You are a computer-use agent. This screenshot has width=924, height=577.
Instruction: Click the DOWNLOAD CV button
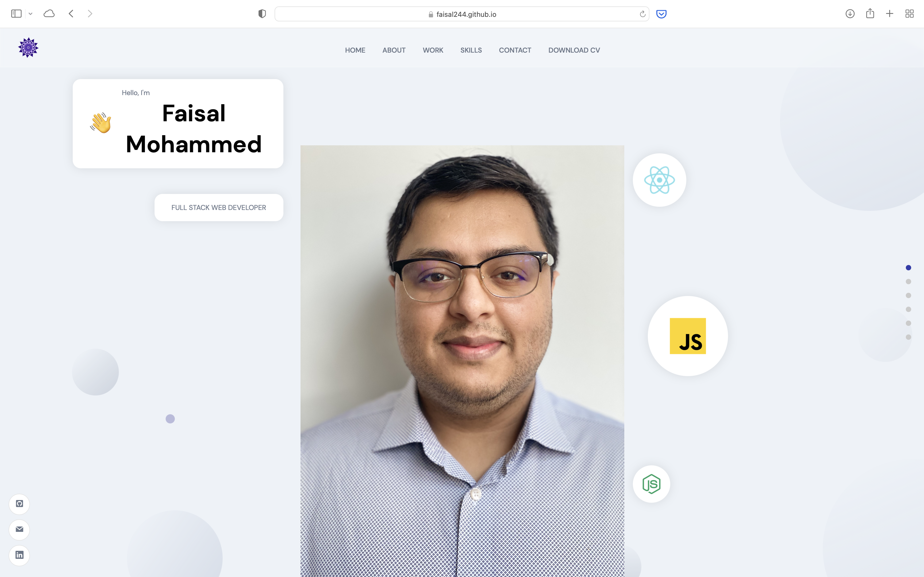[574, 50]
